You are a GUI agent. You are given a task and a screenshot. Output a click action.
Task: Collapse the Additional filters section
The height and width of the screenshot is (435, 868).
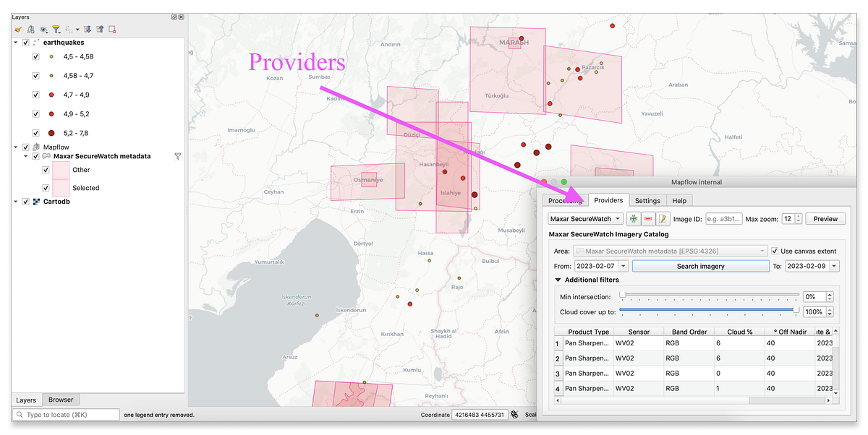click(x=558, y=280)
